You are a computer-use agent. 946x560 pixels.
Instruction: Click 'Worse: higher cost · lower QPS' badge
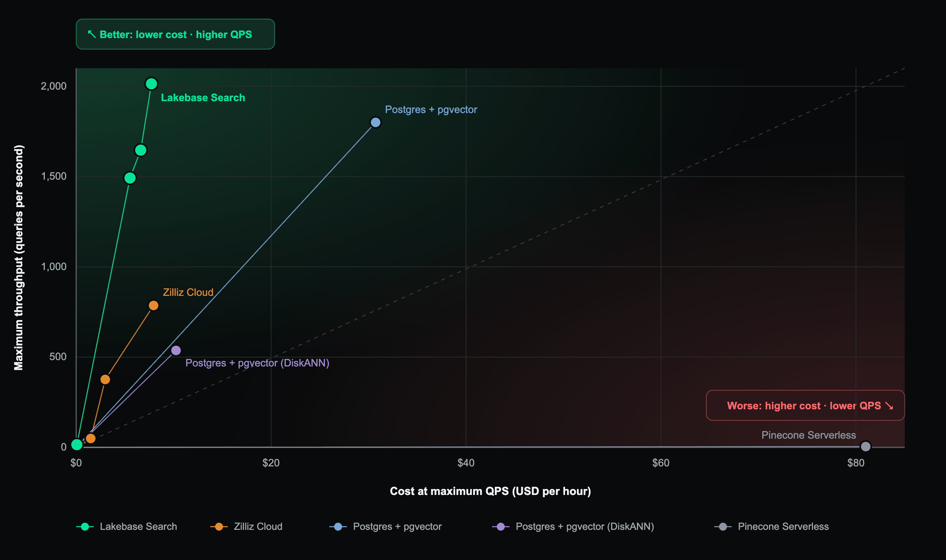click(x=805, y=405)
